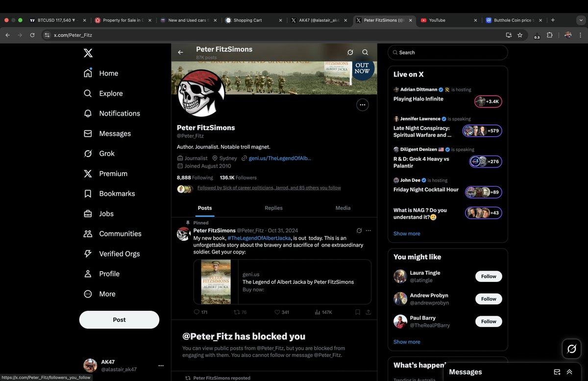Open Grok from the sidebar
The height and width of the screenshot is (381, 588).
pyautogui.click(x=99, y=153)
